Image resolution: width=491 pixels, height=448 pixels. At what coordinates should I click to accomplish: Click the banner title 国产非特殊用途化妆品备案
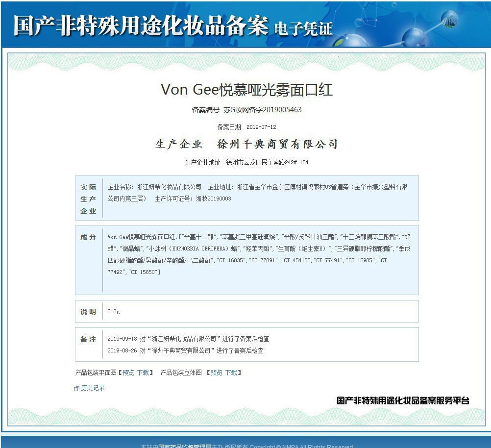point(141,25)
